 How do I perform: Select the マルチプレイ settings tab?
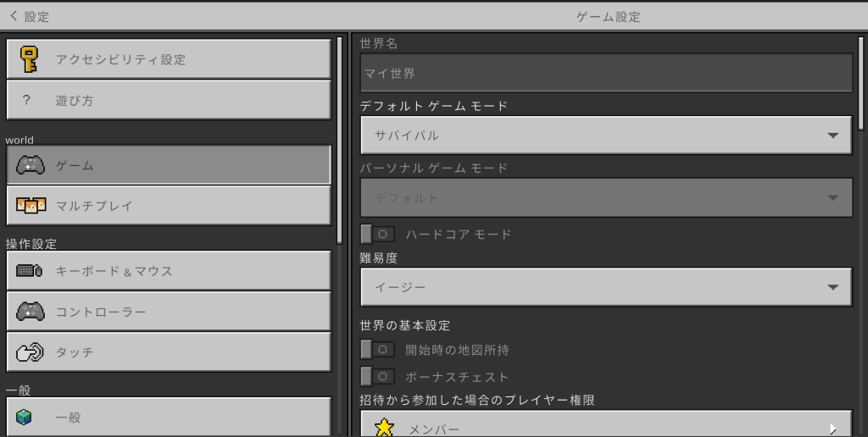[168, 206]
